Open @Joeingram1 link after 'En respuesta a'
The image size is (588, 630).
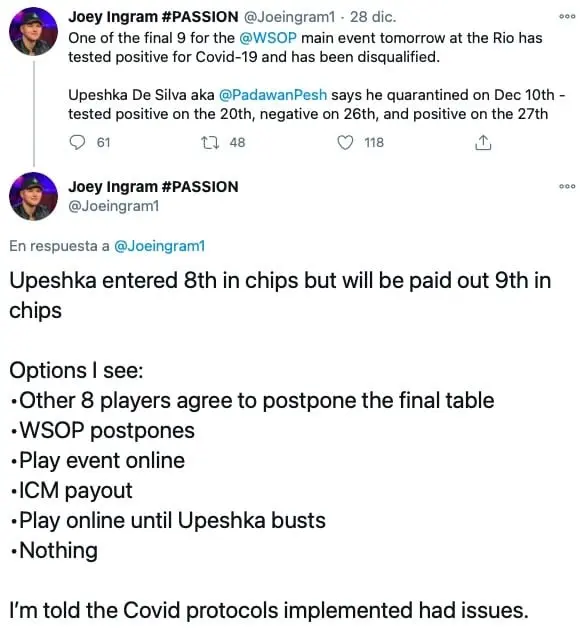160,245
